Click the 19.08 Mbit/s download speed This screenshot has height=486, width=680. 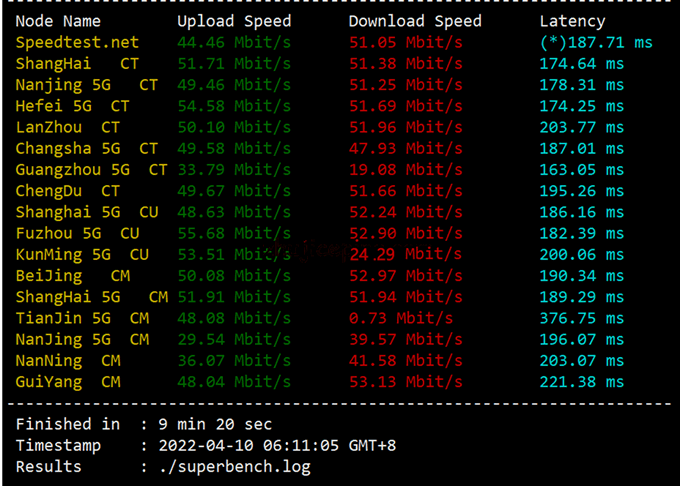tap(405, 170)
